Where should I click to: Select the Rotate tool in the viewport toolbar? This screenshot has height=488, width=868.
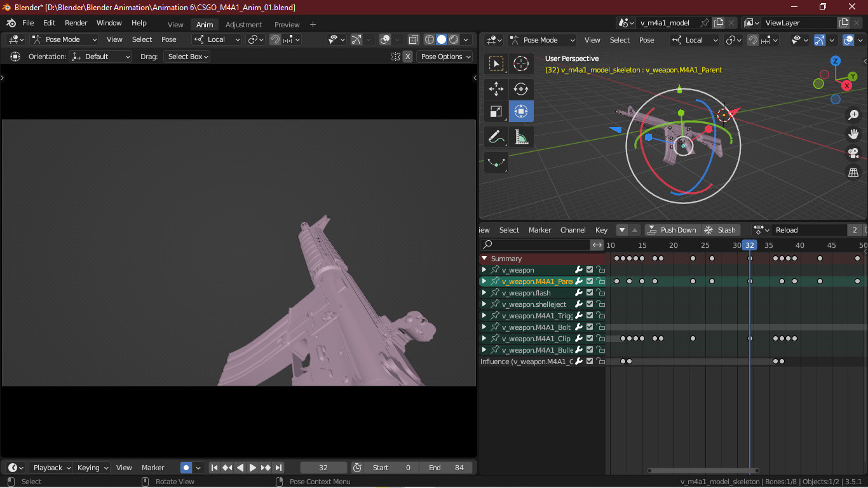pos(520,89)
